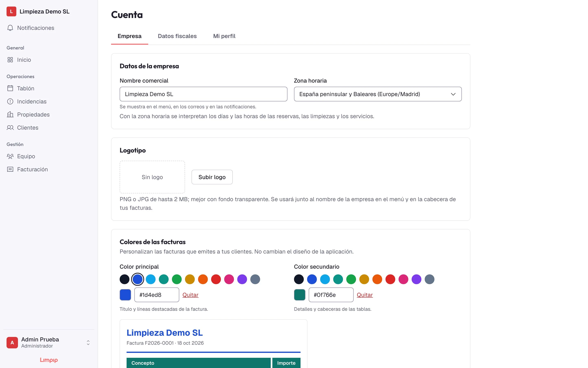Select purple swatch in Color principal
This screenshot has height=368, width=588.
click(242, 279)
